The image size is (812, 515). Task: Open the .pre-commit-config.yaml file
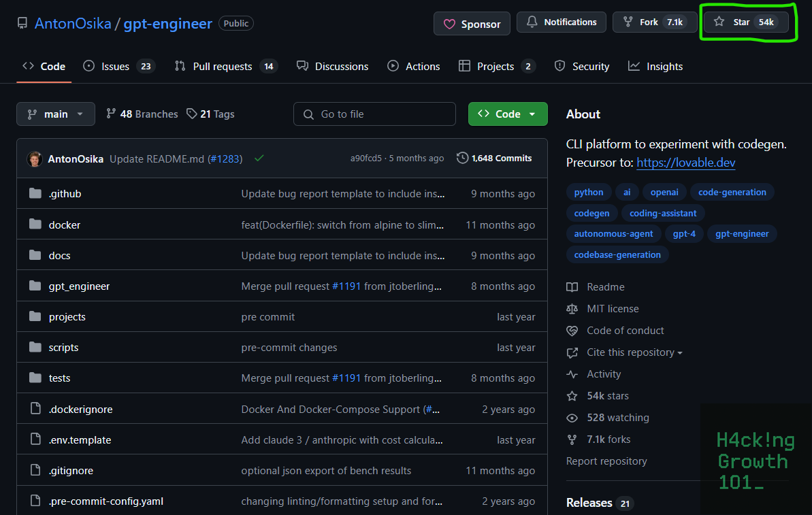point(106,501)
